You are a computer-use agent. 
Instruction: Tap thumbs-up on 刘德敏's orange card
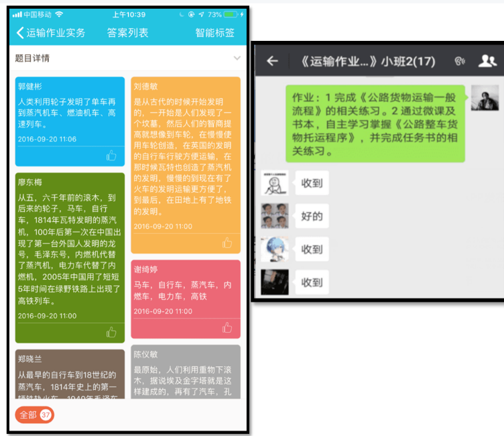click(227, 242)
